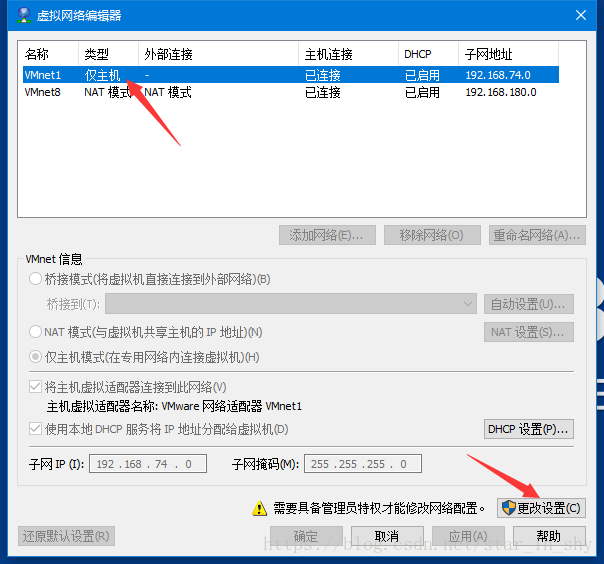604x564 pixels.
Task: Select the VMnet8 network row
Action: [x=291, y=92]
